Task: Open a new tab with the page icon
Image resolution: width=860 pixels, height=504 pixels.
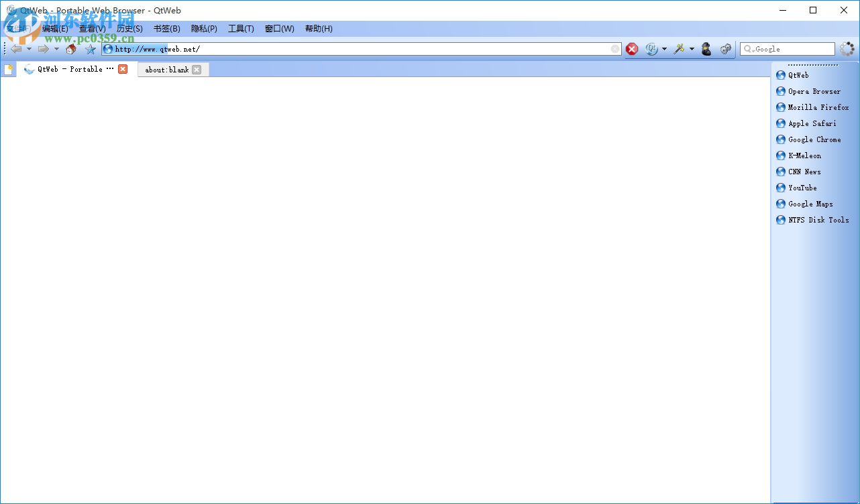Action: (x=9, y=69)
